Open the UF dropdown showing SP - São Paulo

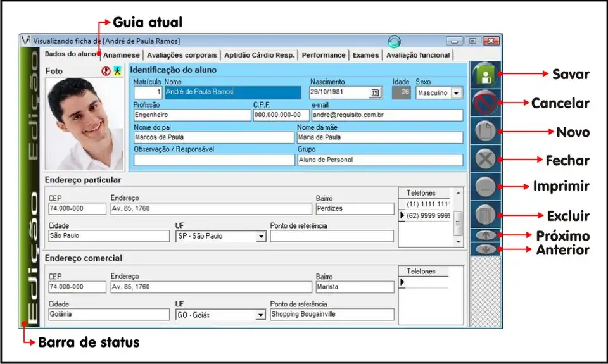[260, 237]
